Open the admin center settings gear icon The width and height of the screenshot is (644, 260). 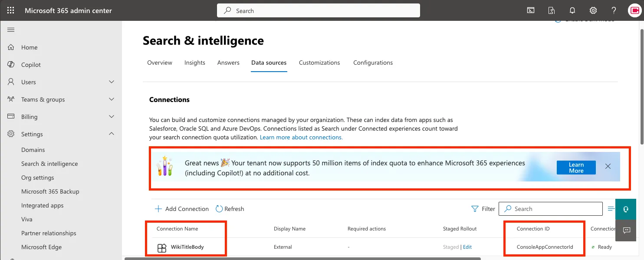click(x=593, y=10)
